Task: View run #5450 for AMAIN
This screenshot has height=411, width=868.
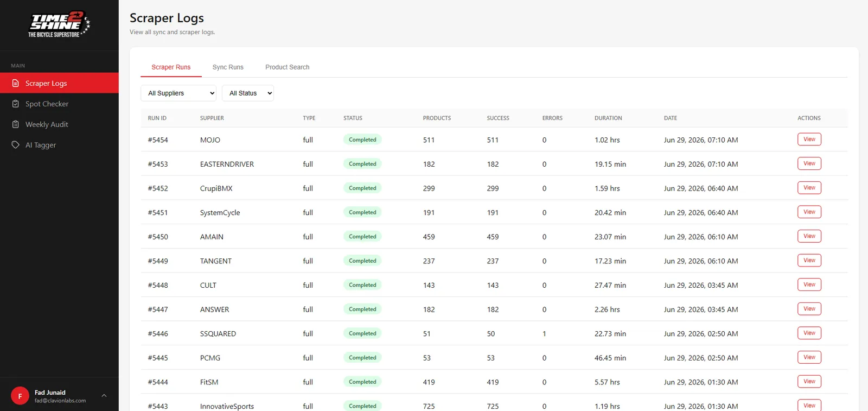Action: (809, 236)
